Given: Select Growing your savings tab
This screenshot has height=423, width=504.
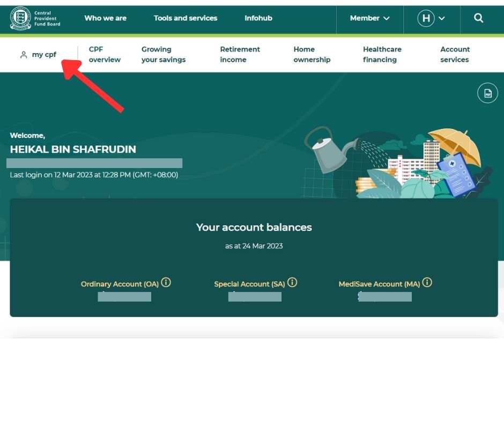Looking at the screenshot, I should click(x=164, y=54).
